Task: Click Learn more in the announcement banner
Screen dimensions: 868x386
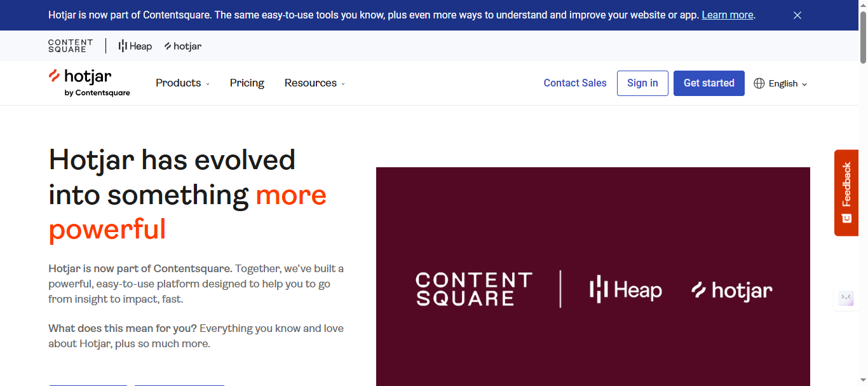Action: [x=727, y=15]
